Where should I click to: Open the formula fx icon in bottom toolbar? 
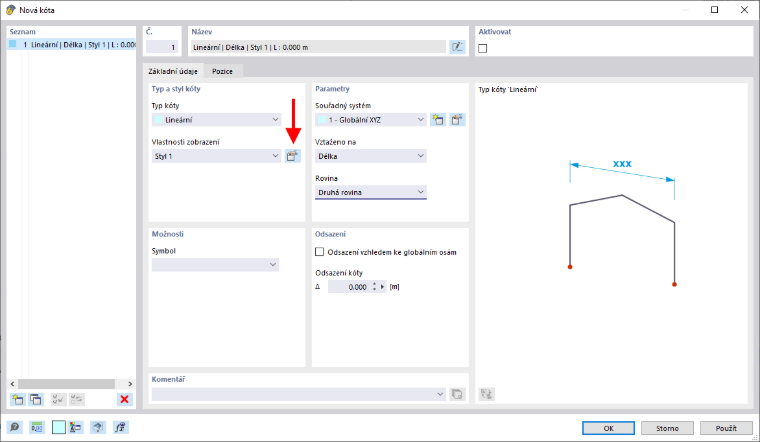[120, 427]
